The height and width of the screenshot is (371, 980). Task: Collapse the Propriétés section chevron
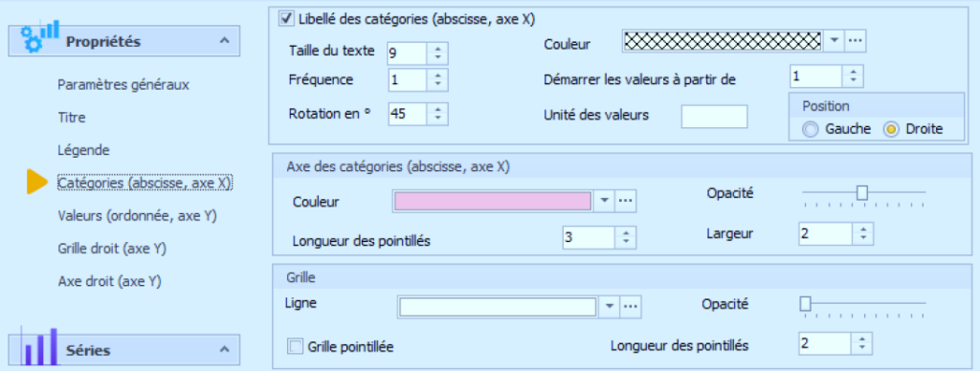(x=224, y=41)
